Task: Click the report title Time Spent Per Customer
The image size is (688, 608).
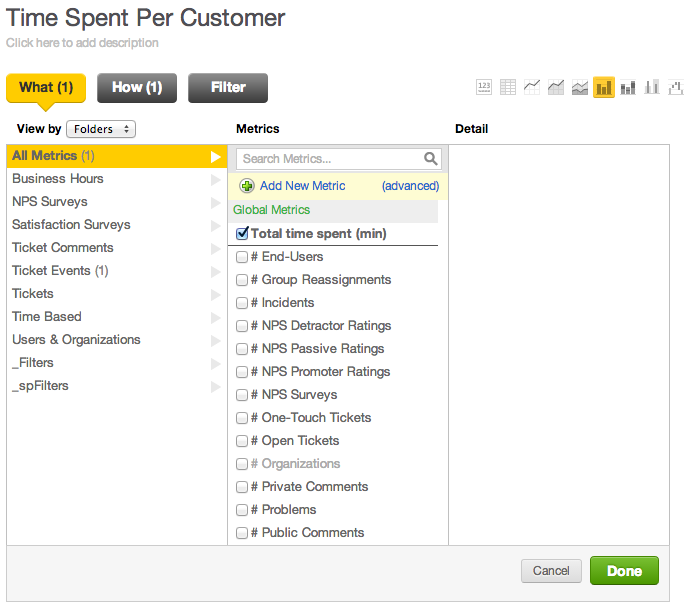Action: [145, 18]
